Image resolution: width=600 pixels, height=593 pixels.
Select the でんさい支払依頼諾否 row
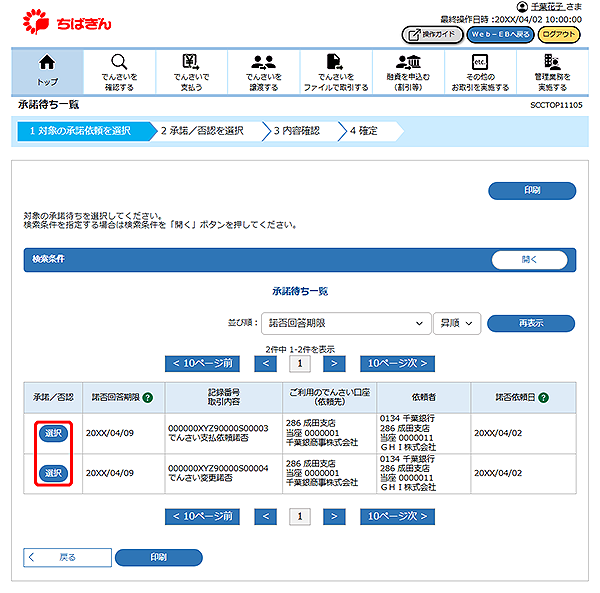(x=53, y=433)
